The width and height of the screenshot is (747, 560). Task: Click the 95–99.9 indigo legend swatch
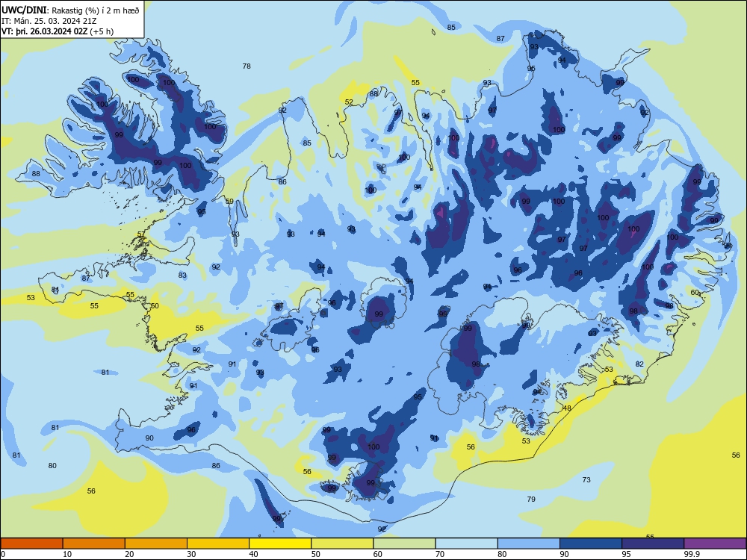click(653, 544)
